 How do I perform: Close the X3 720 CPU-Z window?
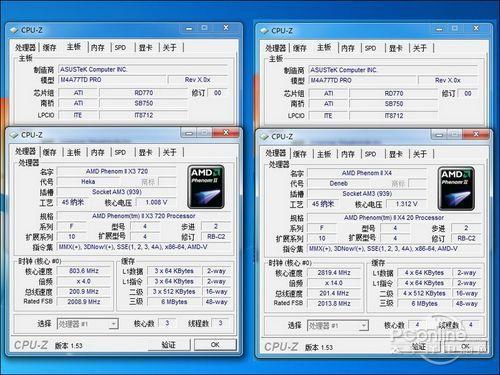[226, 133]
